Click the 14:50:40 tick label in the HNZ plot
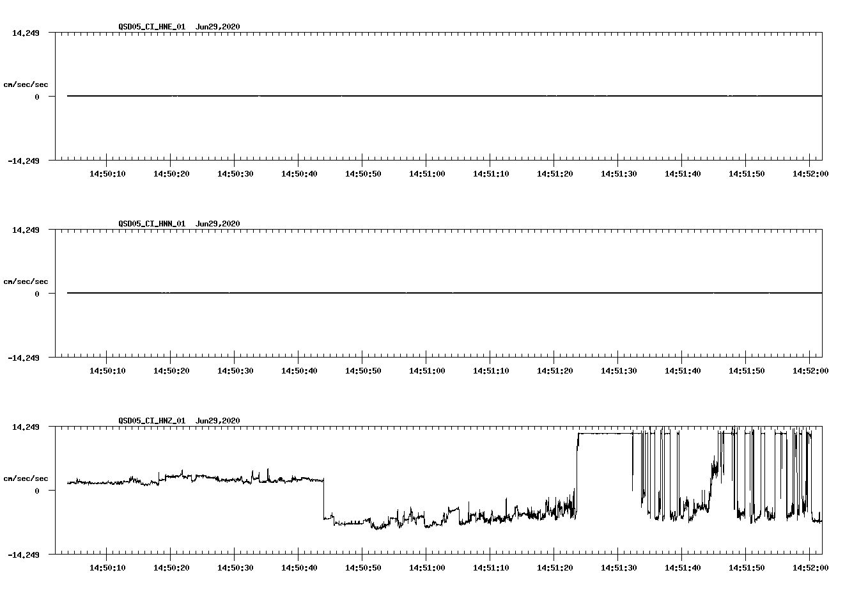This screenshot has height=591, width=868. 299,568
